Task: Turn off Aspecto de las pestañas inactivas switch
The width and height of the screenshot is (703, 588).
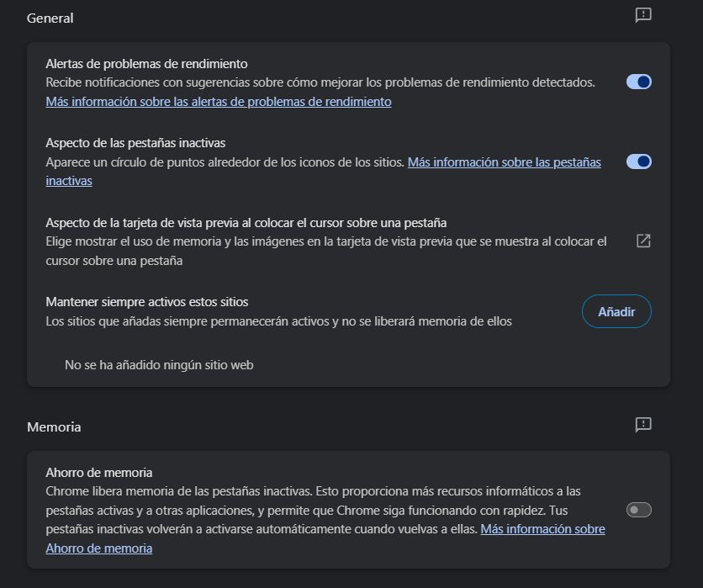Action: (x=639, y=162)
